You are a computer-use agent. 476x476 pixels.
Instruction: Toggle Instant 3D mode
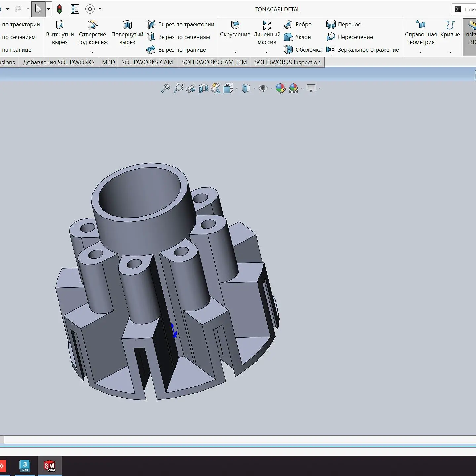click(470, 36)
